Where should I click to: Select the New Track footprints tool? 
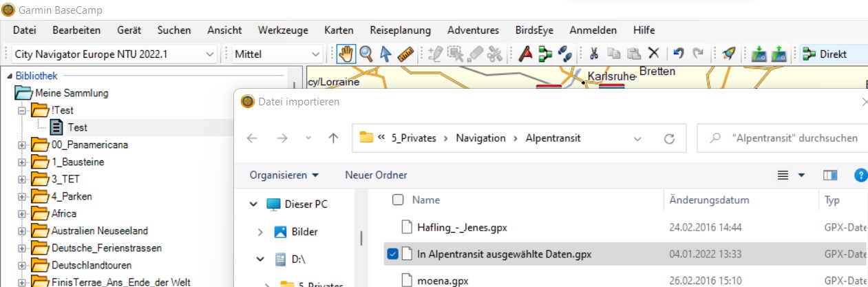click(x=564, y=54)
